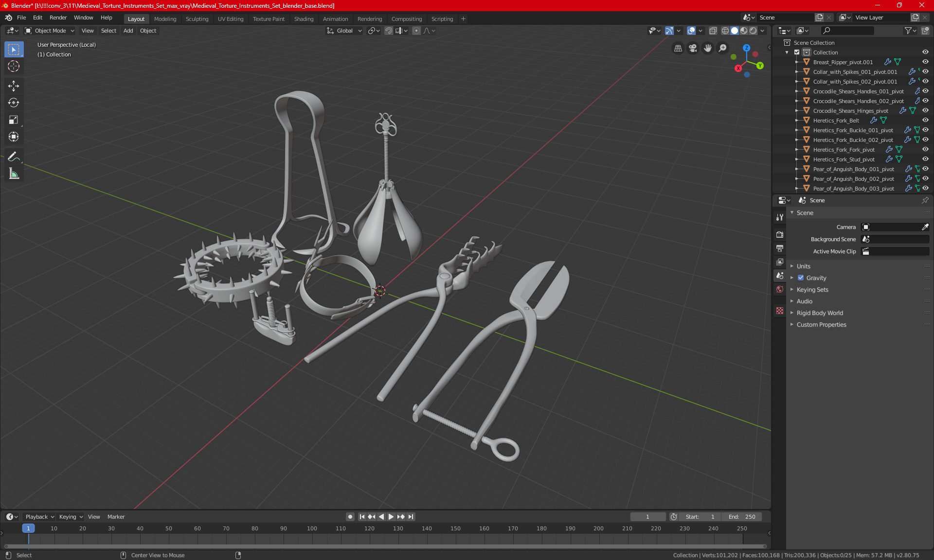Select the Scale tool

pos(14,120)
